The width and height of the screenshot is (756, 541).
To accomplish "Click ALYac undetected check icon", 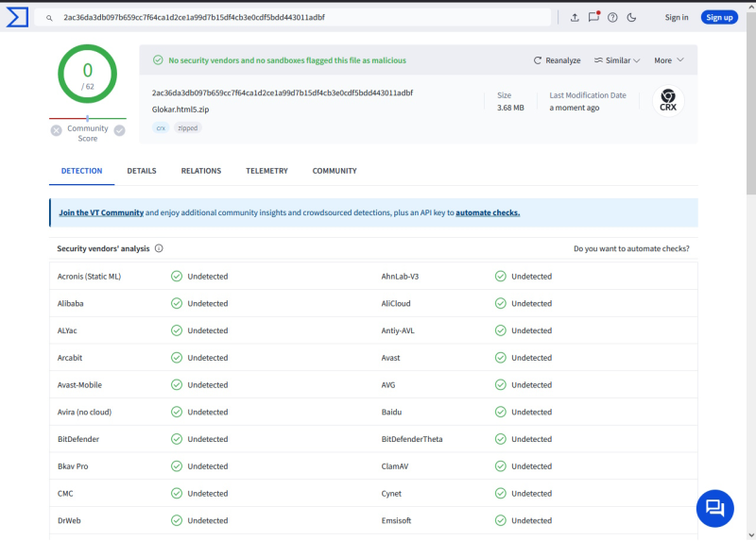I will click(x=177, y=330).
